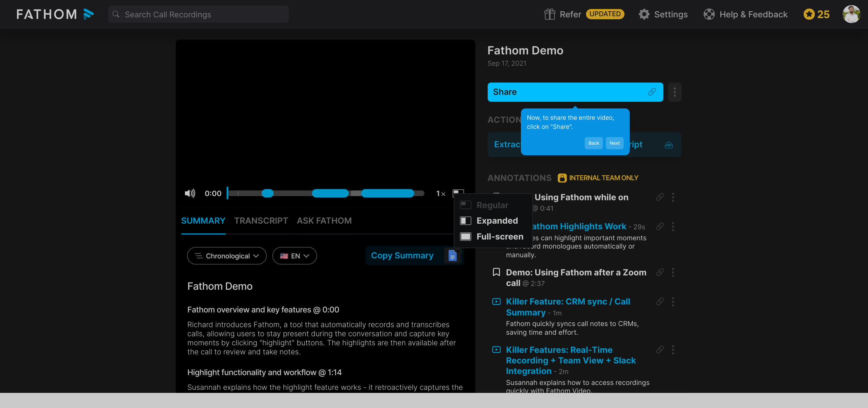
Task: Open the Refer gift icon
Action: 550,14
